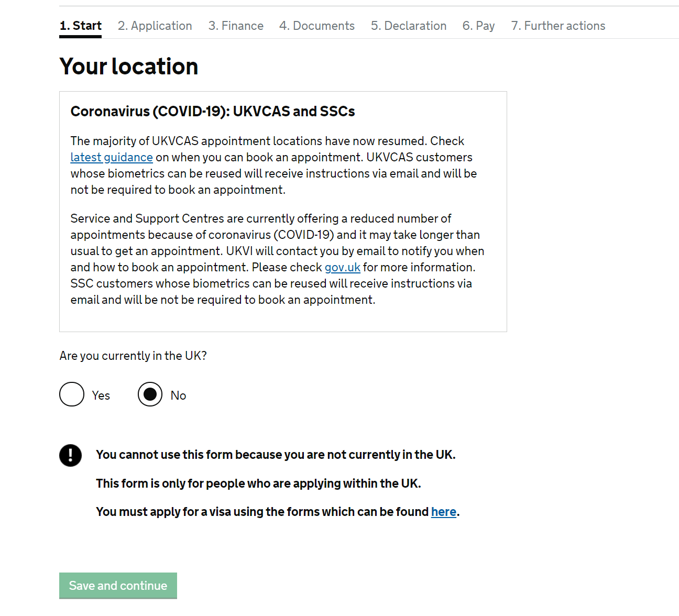
Task: Go to the 2. Application step
Action: 155,26
